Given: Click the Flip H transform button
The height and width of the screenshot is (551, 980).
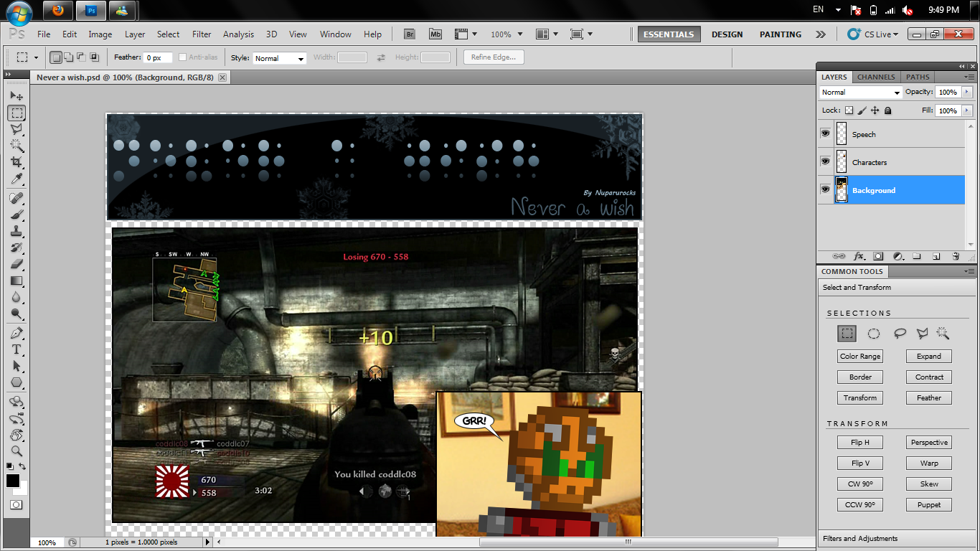Looking at the screenshot, I should 860,443.
